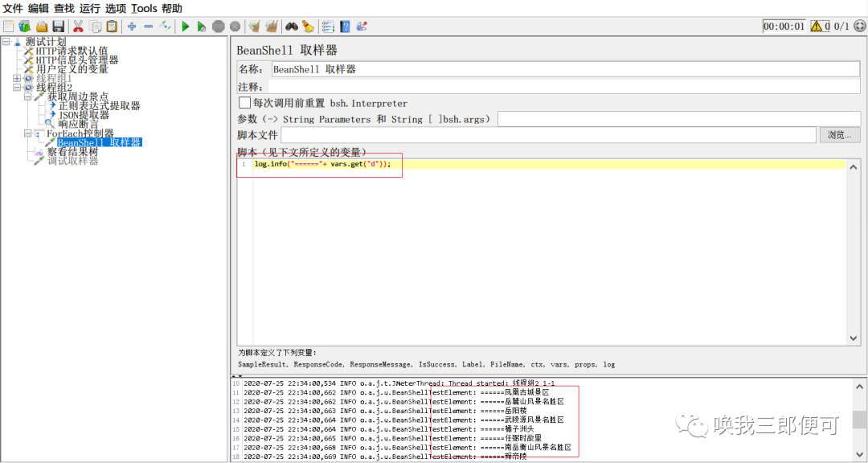Create a new test plan via toolbar
Image resolution: width=868 pixels, height=463 pixels.
[x=8, y=26]
